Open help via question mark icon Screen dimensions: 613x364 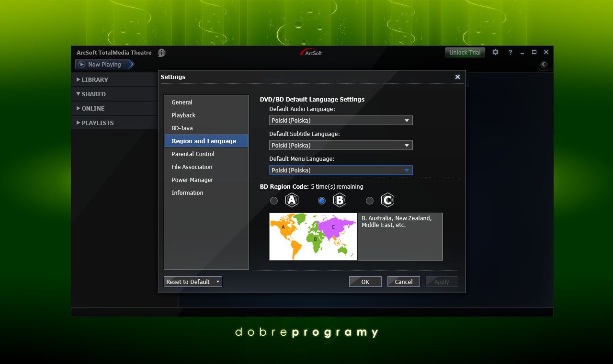tap(510, 52)
